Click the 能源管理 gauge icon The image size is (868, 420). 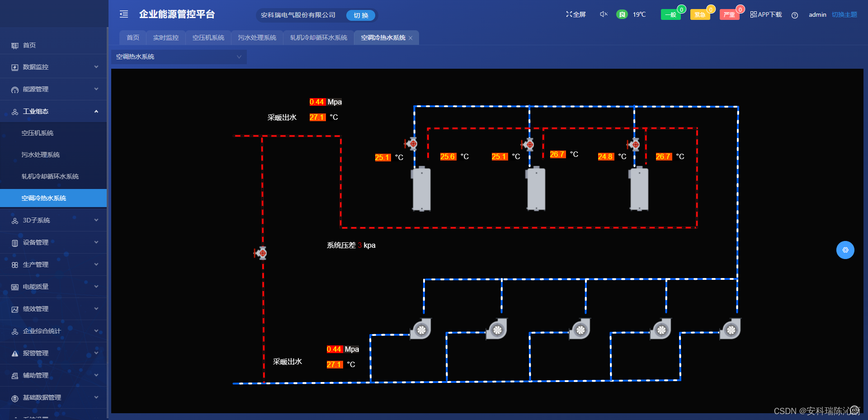coord(15,90)
